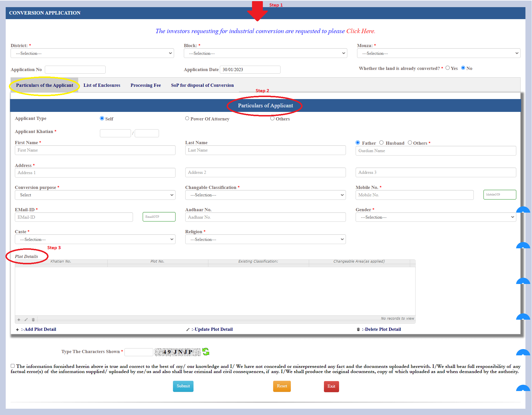Click the red Click Here link

[x=360, y=31]
